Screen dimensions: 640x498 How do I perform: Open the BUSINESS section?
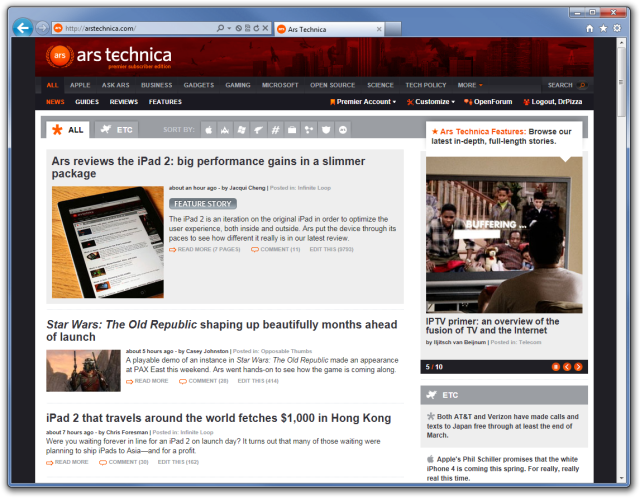click(157, 85)
